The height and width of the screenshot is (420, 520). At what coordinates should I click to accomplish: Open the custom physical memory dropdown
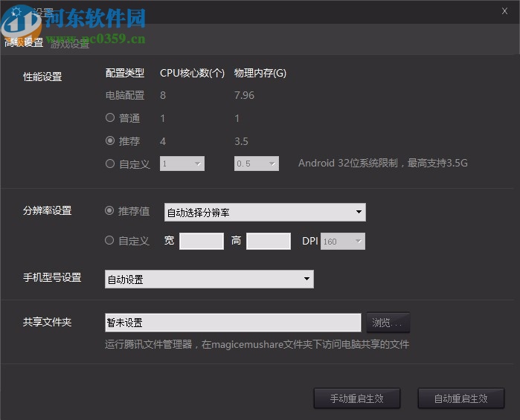(257, 164)
